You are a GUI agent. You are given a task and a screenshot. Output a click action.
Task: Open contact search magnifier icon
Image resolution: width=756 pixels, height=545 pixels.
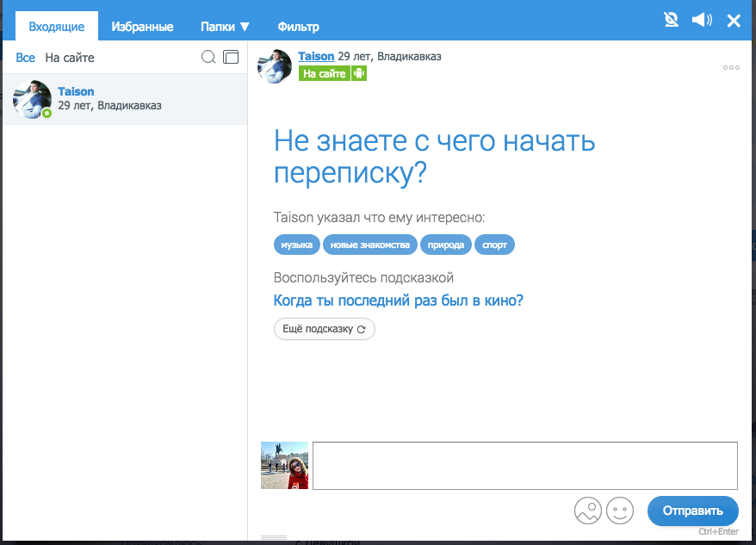point(208,57)
